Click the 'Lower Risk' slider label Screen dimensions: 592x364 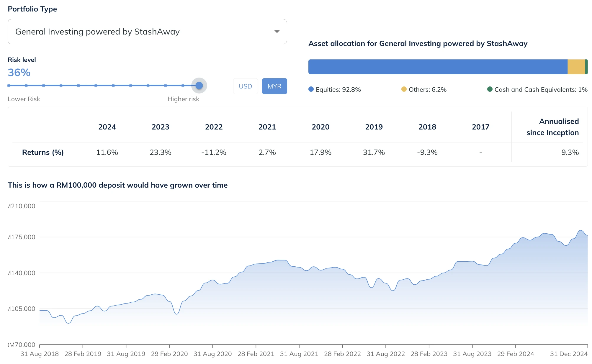click(24, 99)
